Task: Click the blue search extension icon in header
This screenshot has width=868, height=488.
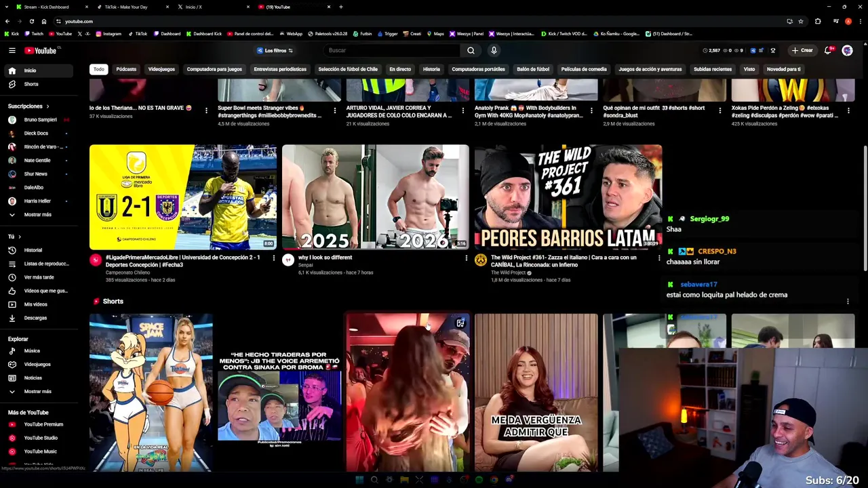Action: click(752, 50)
